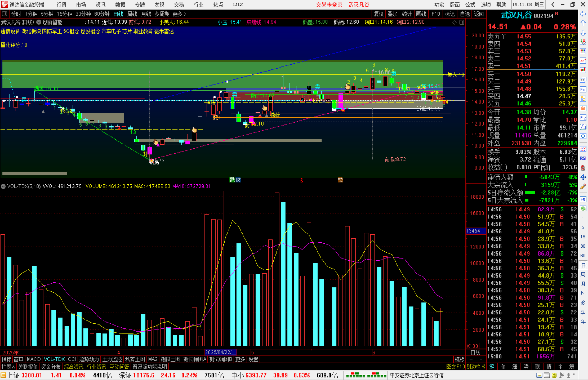588x380 pixels.
Task: Click the 平安证券北京上证云行情 status text
Action: pyautogui.click(x=416, y=375)
